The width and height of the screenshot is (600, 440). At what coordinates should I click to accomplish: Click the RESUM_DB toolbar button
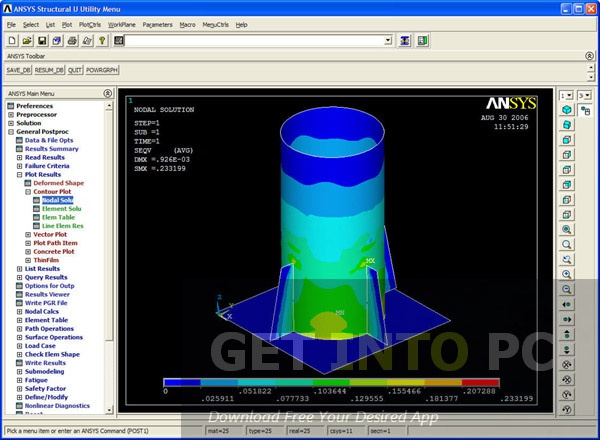click(x=49, y=70)
